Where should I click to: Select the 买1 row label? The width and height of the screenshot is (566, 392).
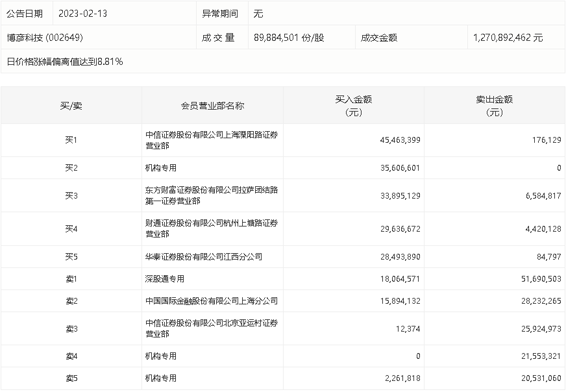click(71, 140)
